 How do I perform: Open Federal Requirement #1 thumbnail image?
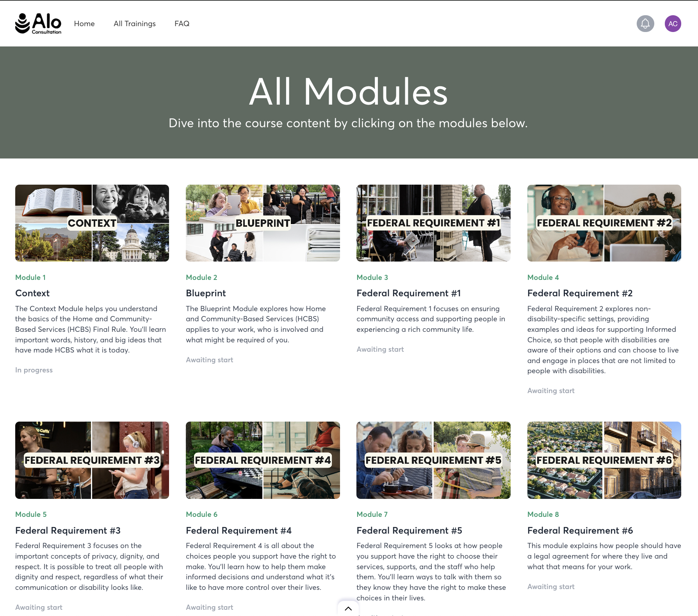(433, 223)
